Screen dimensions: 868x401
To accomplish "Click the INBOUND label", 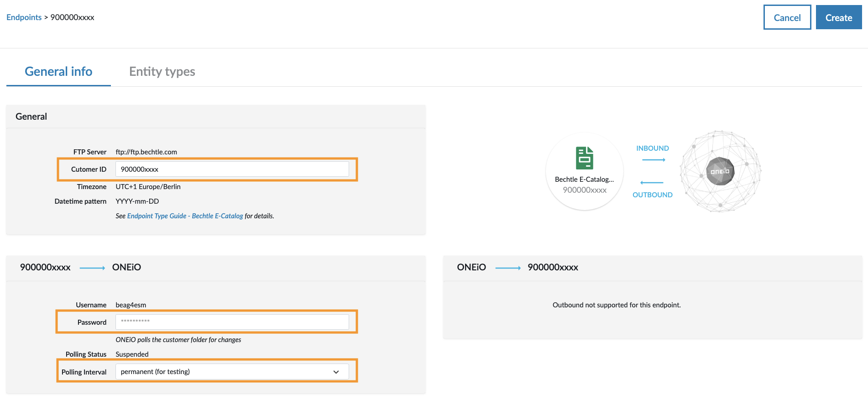I will click(x=652, y=148).
